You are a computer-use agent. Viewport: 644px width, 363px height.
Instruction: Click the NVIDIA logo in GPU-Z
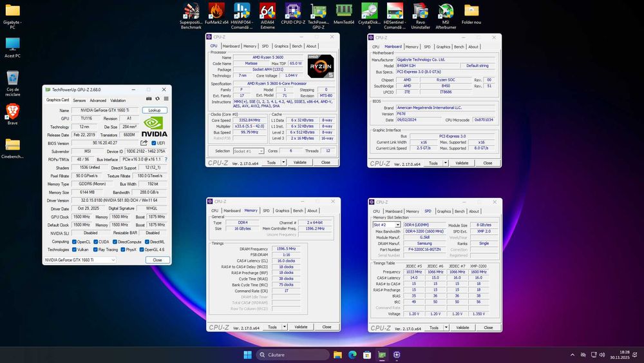click(x=154, y=127)
